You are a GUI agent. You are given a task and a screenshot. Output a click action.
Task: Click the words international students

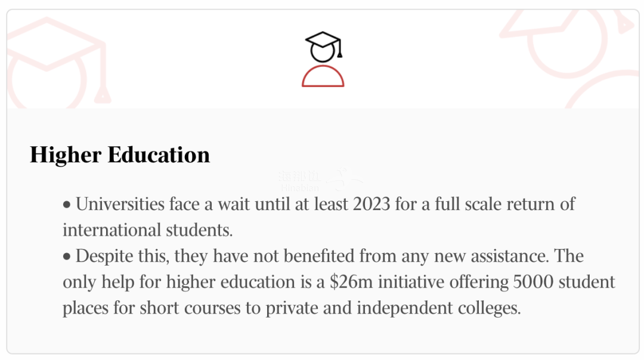pyautogui.click(x=147, y=230)
